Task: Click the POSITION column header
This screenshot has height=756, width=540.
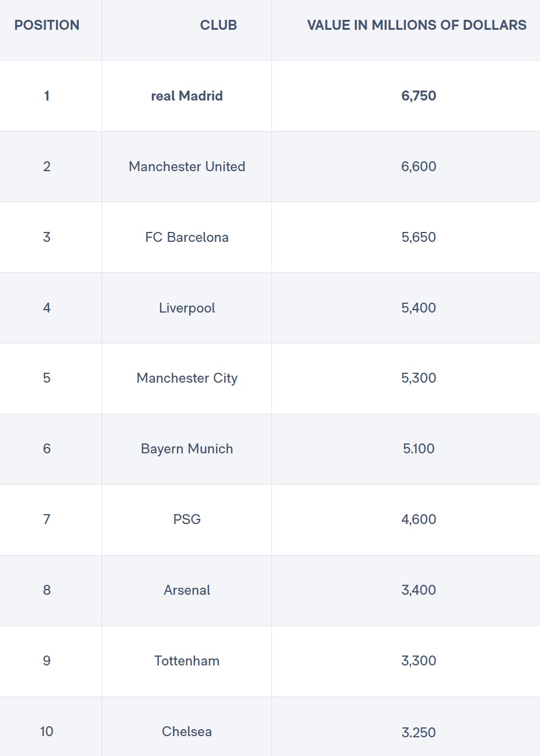Action: pos(47,25)
